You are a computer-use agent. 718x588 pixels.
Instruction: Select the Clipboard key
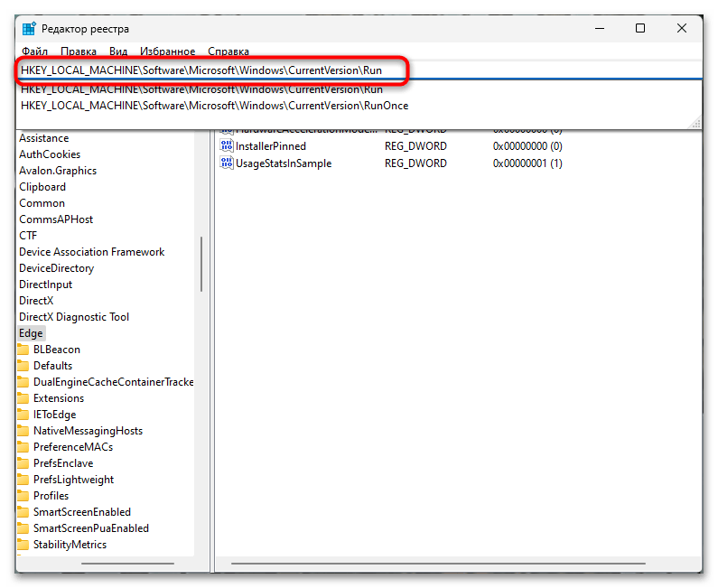pyautogui.click(x=42, y=187)
